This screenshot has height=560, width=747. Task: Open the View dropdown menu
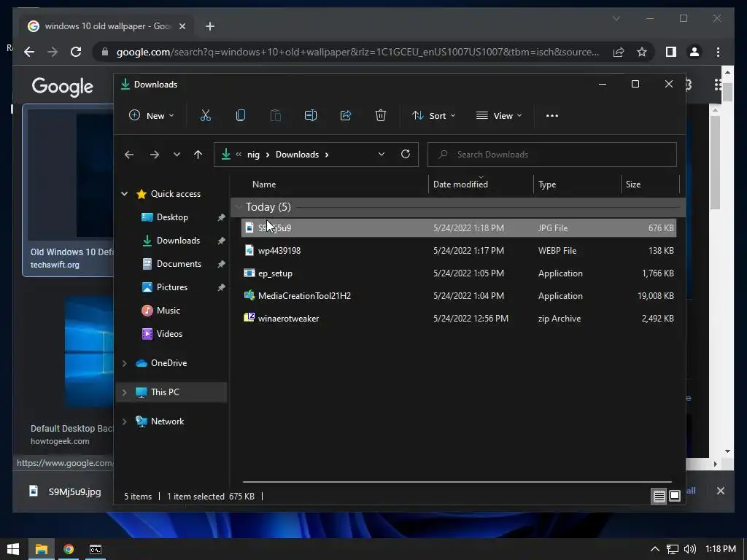click(499, 115)
